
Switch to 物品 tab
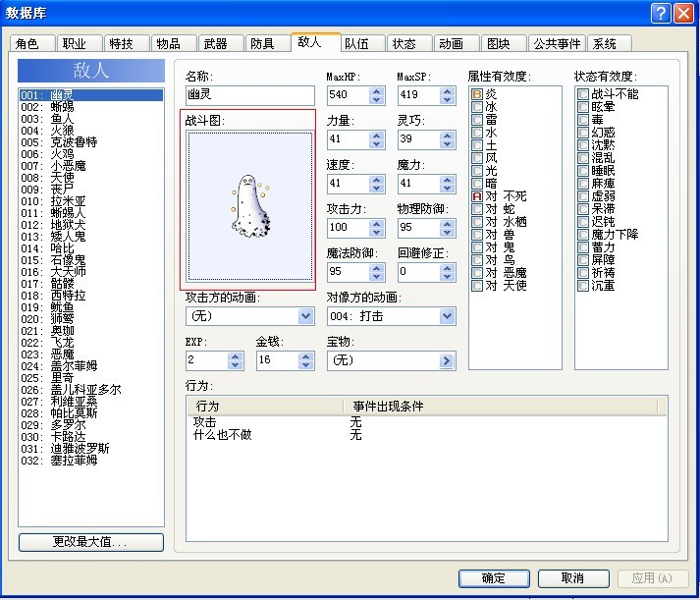point(174,44)
